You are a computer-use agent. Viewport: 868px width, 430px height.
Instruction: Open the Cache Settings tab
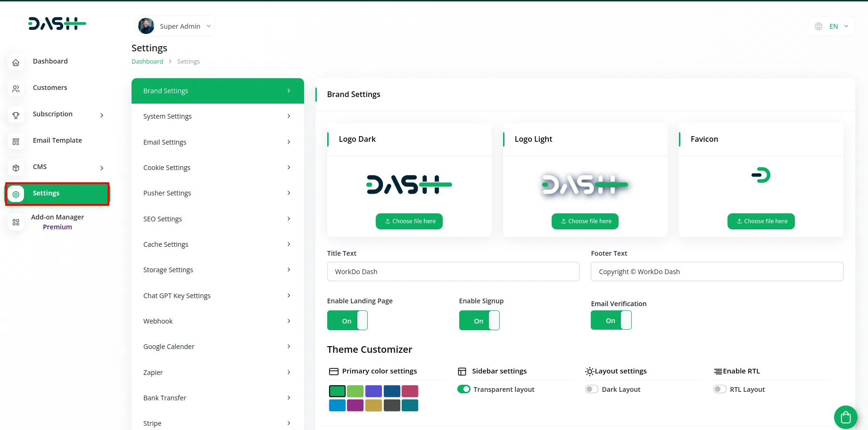218,244
